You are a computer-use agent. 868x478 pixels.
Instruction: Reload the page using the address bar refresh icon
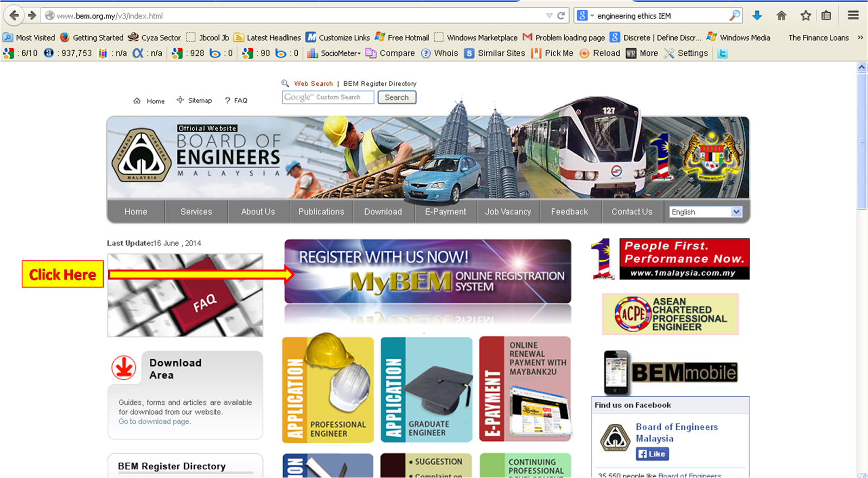[x=561, y=16]
